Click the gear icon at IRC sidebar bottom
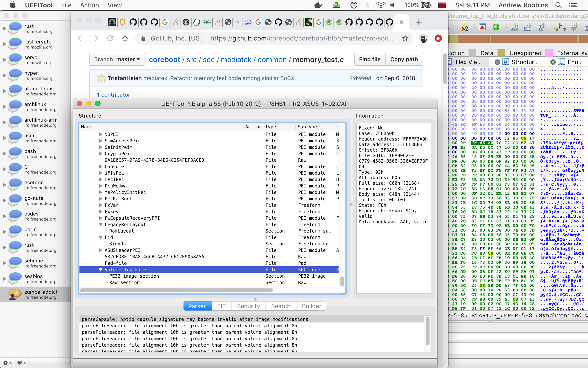The width and height of the screenshot is (588, 368). point(7,363)
